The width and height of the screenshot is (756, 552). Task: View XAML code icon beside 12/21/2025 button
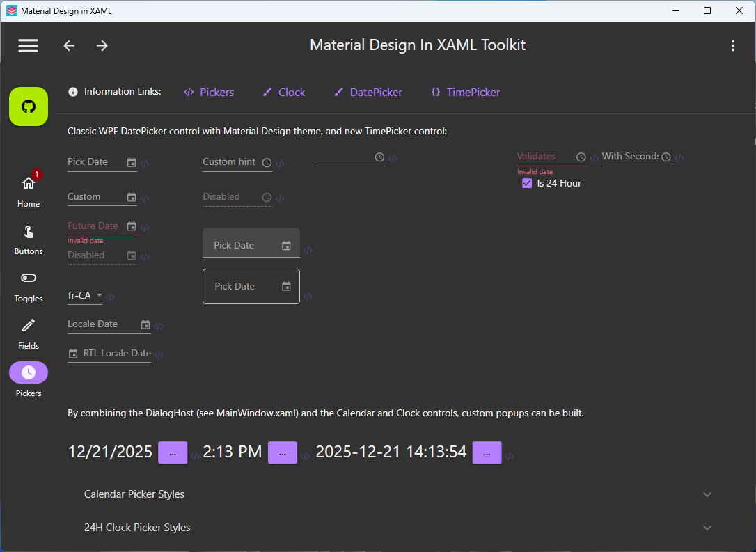[195, 456]
